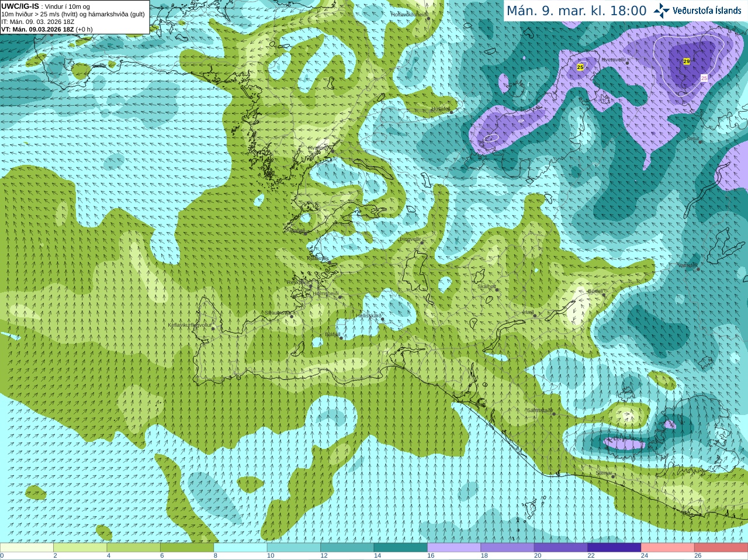748x560 pixels.
Task: Click the Kjalarnes station dot
Action: (x=331, y=262)
